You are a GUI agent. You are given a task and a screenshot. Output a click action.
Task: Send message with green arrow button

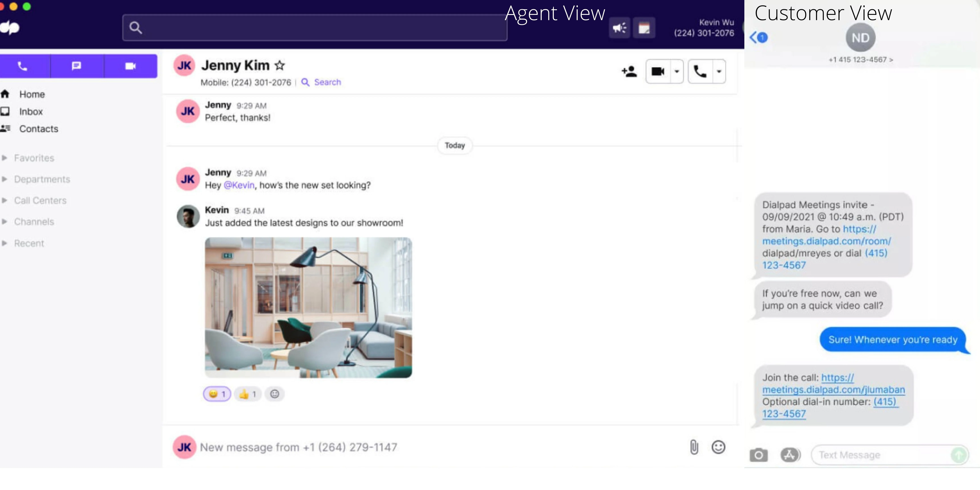tap(959, 455)
